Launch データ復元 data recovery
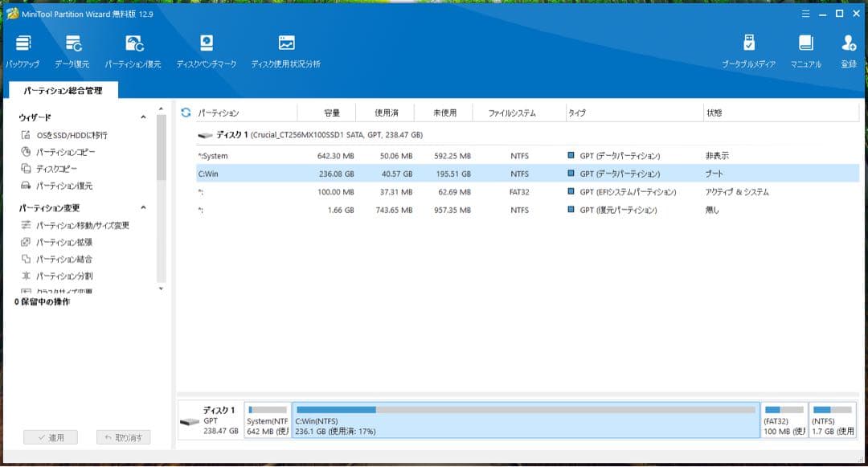 click(72, 51)
